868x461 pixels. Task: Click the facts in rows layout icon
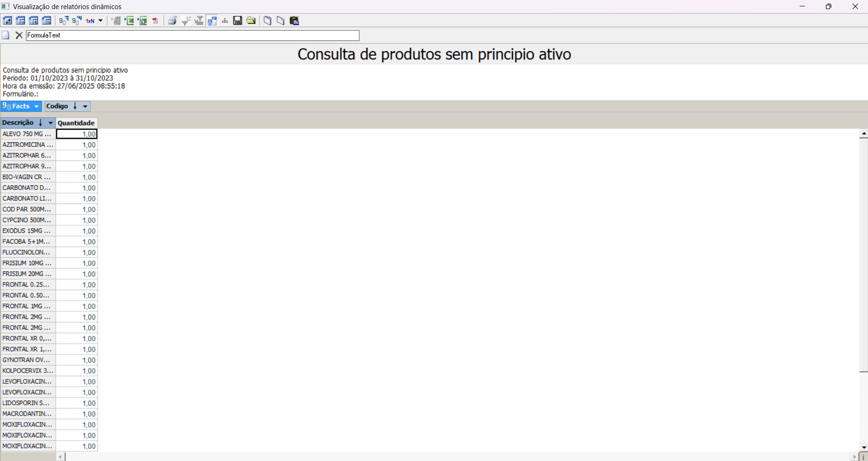[64, 20]
